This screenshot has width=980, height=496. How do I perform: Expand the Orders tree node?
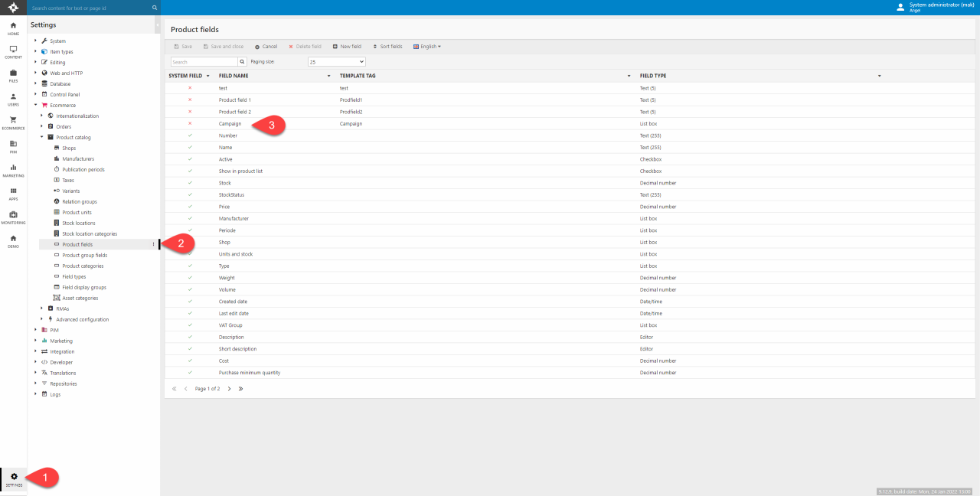pos(41,127)
